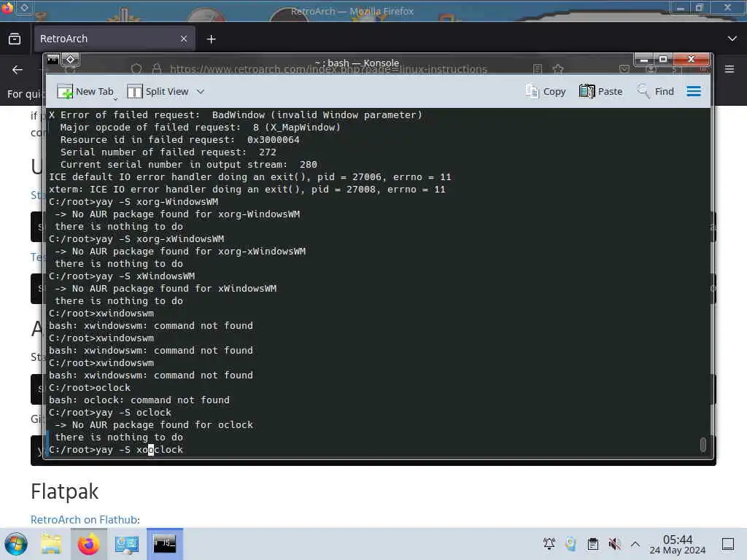Viewport: 747px width, 560px height.
Task: Open the file manager from taskbar
Action: pos(51,544)
